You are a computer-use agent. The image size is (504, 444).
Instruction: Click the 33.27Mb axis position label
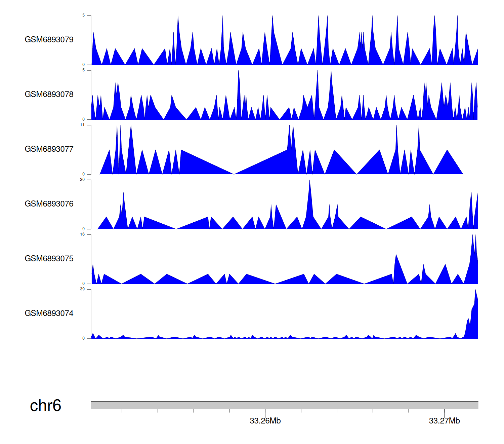(444, 421)
